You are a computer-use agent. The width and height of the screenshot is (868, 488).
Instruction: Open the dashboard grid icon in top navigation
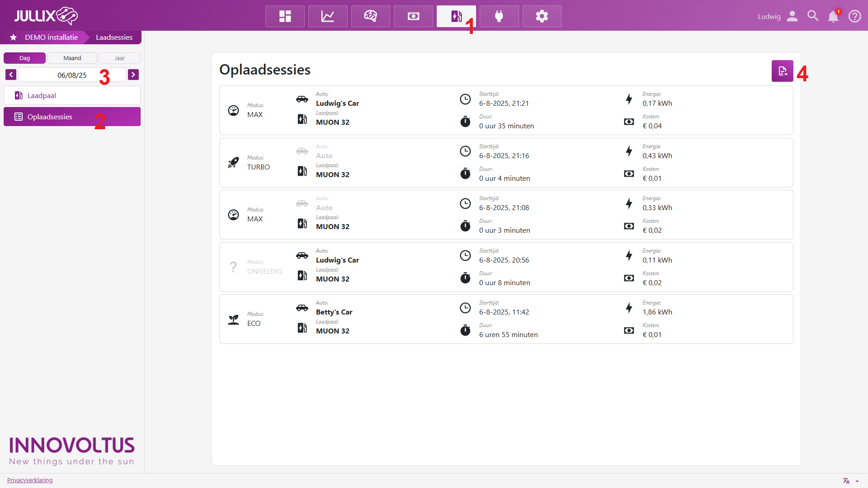(285, 16)
